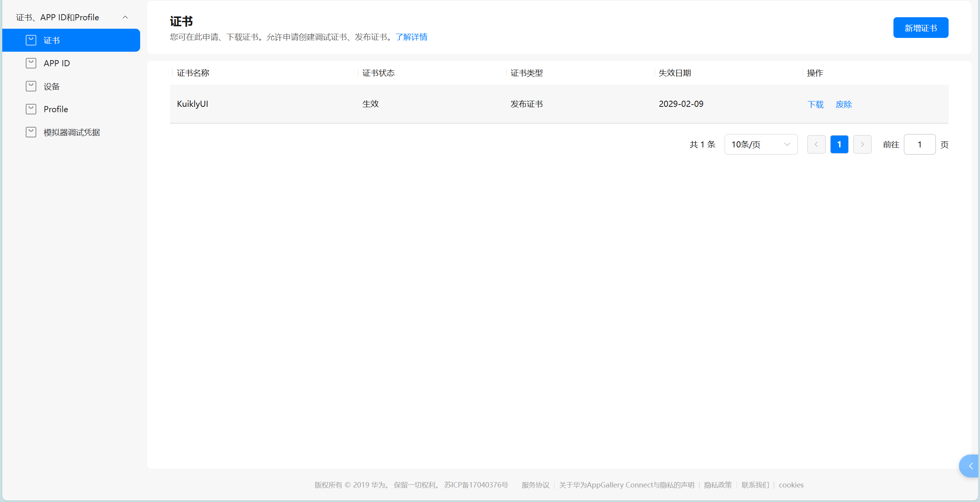This screenshot has width=980, height=502.
Task: Revoke the KuiklyUI certificate via 废除
Action: pyautogui.click(x=843, y=104)
